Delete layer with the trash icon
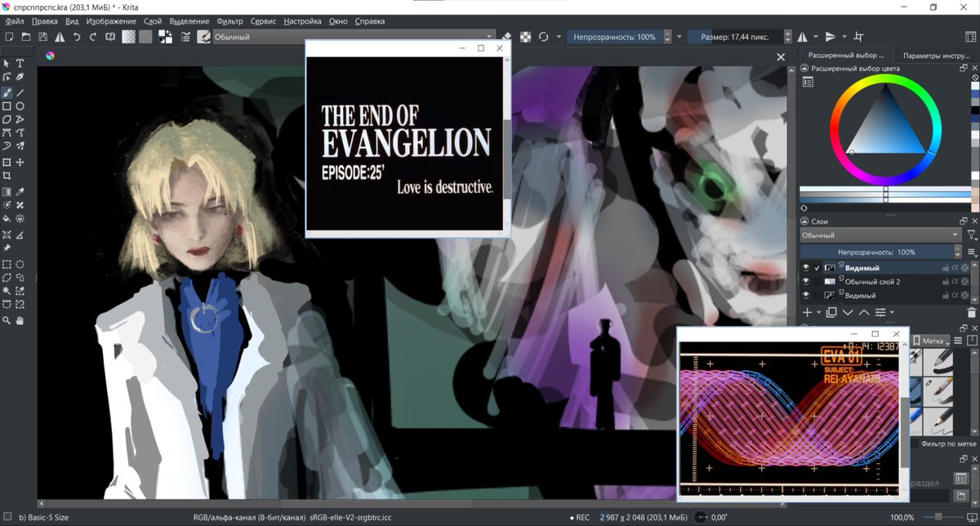The image size is (980, 526). [x=971, y=313]
